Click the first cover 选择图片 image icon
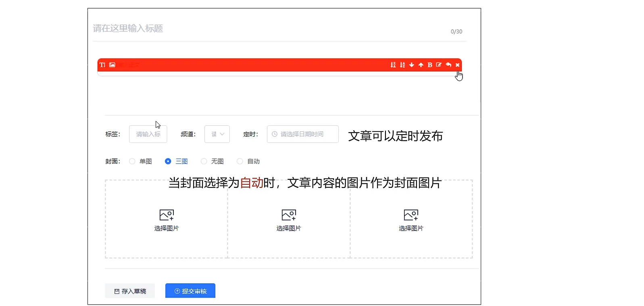The height and width of the screenshot is (306, 644). pyautogui.click(x=167, y=215)
